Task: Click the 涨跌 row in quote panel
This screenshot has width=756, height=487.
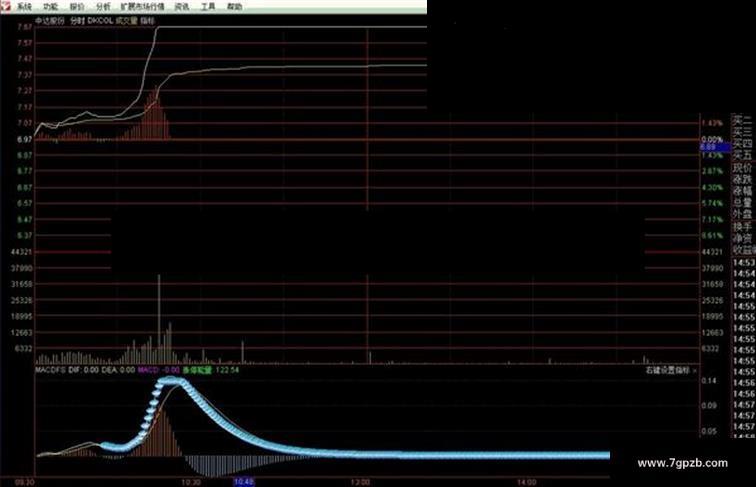Action: [743, 179]
